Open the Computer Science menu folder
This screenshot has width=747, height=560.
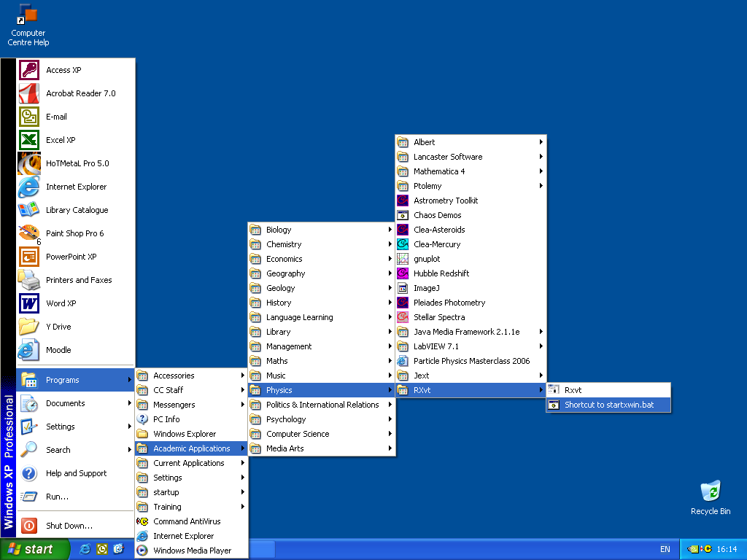pyautogui.click(x=322, y=434)
